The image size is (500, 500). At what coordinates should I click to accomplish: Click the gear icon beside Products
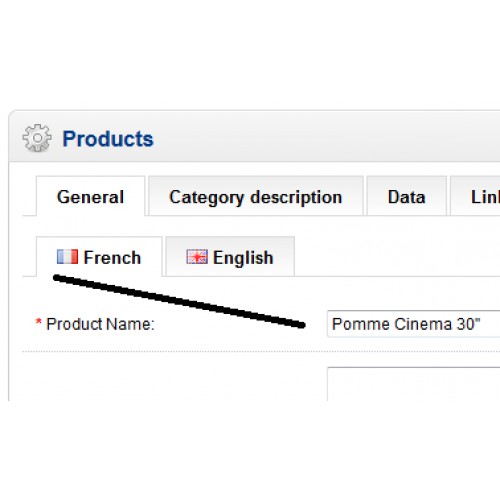(x=37, y=138)
